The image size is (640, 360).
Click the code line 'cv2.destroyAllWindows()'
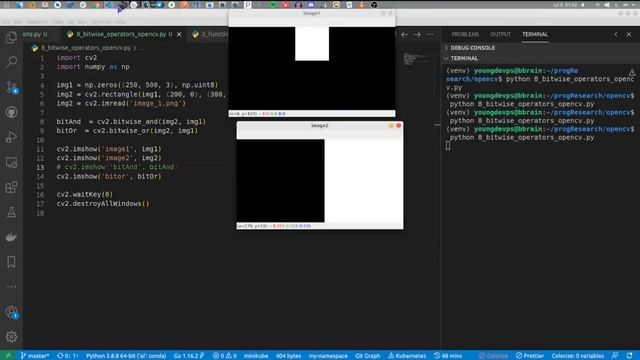point(103,203)
